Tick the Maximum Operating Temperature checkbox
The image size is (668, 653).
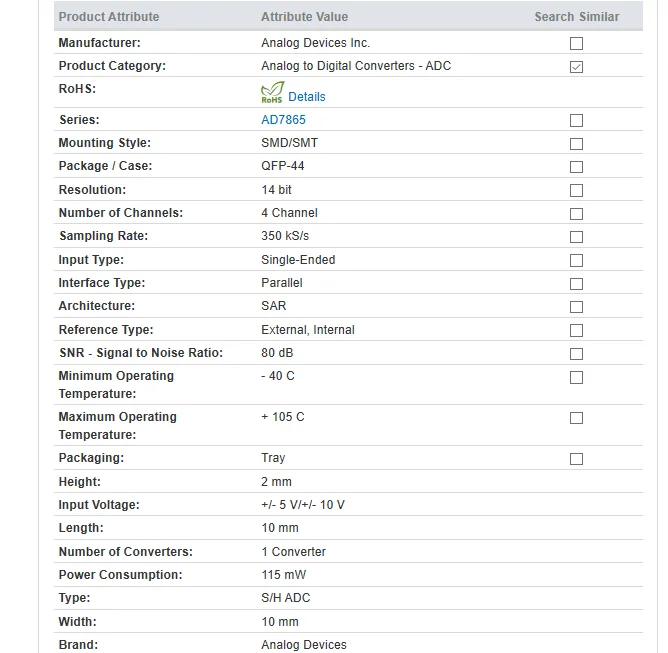click(x=576, y=418)
